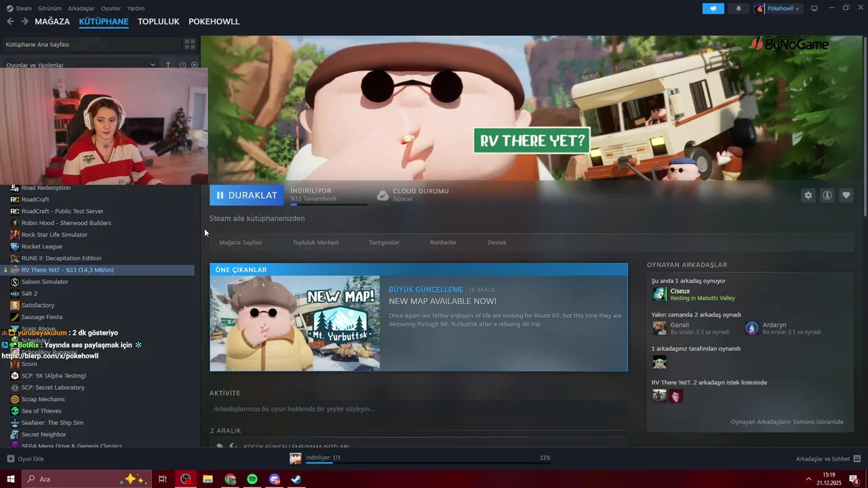The image size is (868, 488).
Task: Open friend Ardaryn's avatar
Action: (752, 328)
